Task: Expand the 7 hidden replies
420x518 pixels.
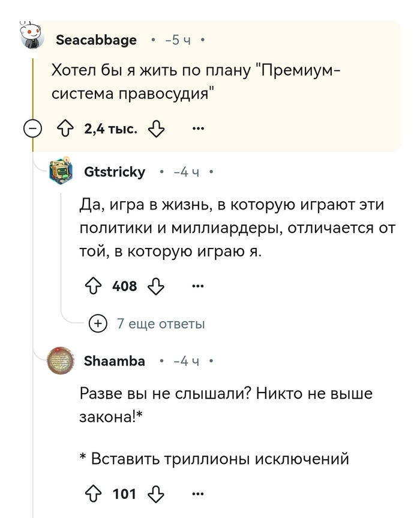Action: pos(97,324)
